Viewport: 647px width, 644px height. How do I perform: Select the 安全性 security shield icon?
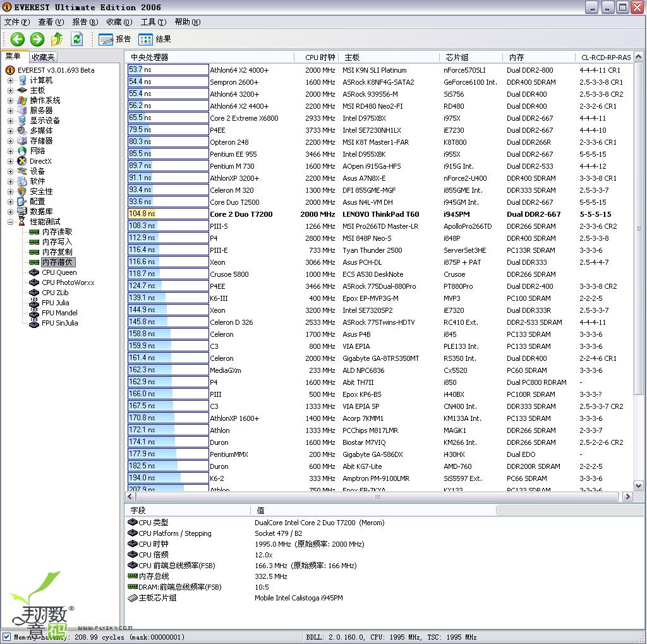[x=22, y=191]
